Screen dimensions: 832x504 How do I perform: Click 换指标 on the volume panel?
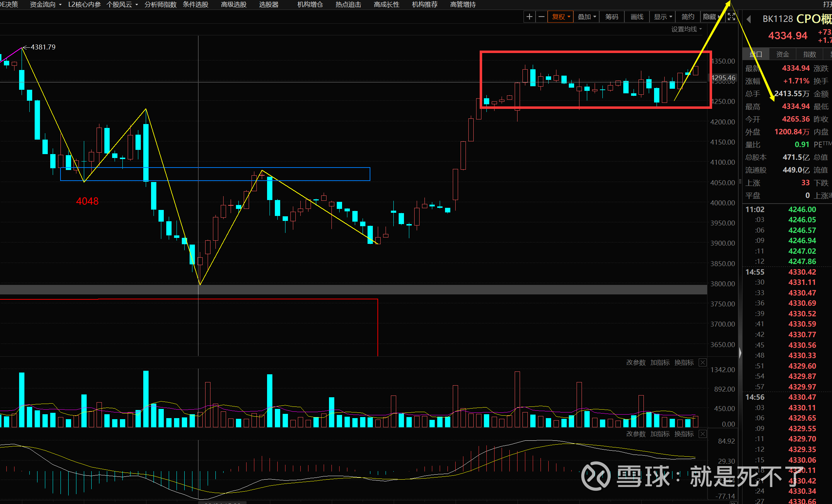point(684,363)
